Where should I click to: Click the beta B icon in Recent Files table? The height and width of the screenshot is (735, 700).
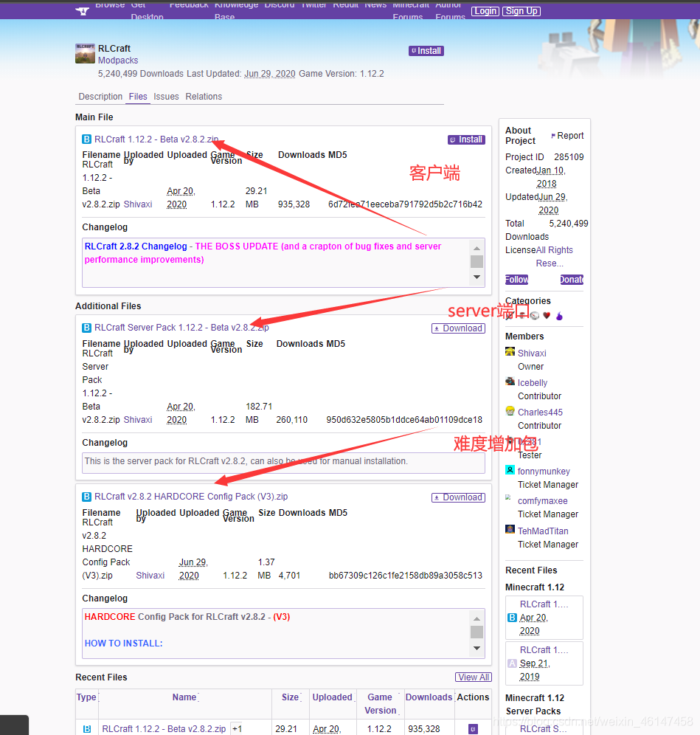tap(87, 729)
